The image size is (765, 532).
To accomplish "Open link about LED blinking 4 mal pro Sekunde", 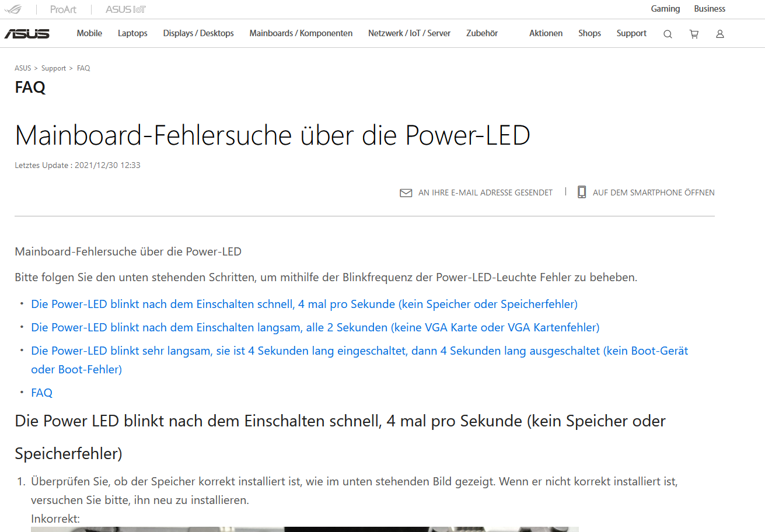I will point(305,304).
